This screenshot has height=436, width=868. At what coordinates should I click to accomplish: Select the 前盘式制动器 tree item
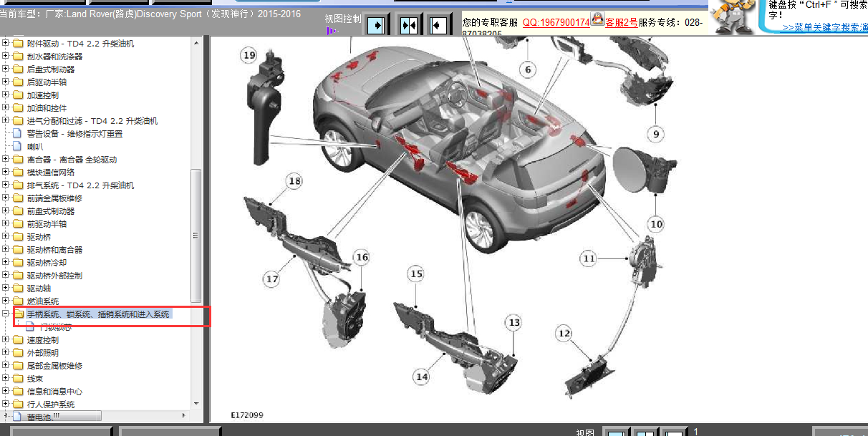pyautogui.click(x=51, y=211)
